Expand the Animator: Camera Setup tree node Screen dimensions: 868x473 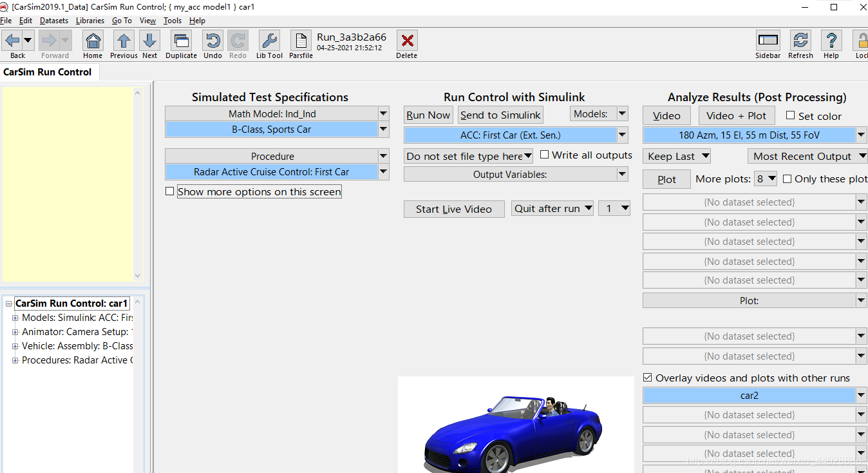coord(15,332)
